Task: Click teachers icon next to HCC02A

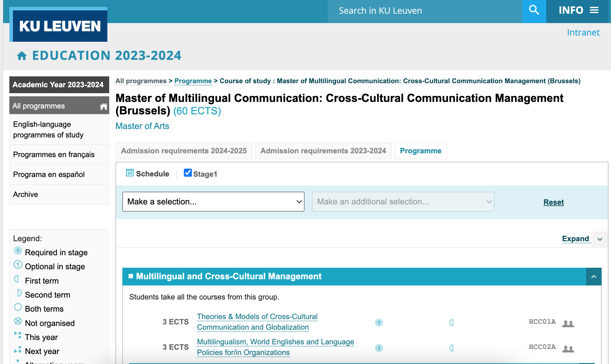Action: pyautogui.click(x=568, y=348)
